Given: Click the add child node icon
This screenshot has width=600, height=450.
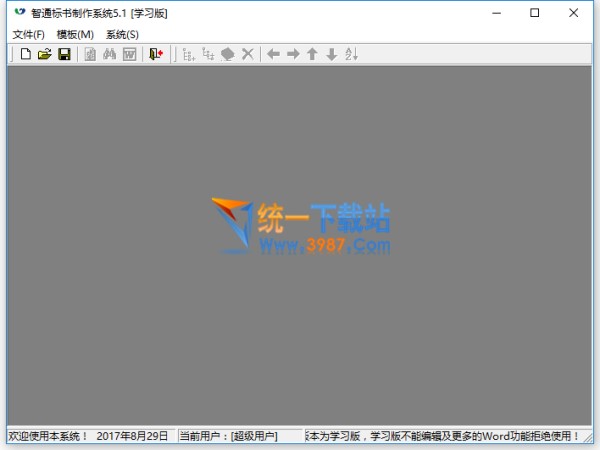Looking at the screenshot, I should 208,54.
